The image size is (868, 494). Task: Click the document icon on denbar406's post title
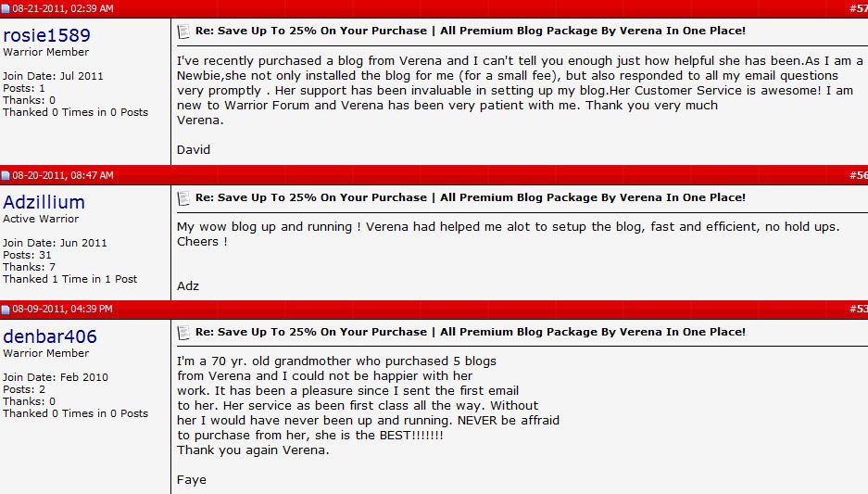click(x=183, y=333)
